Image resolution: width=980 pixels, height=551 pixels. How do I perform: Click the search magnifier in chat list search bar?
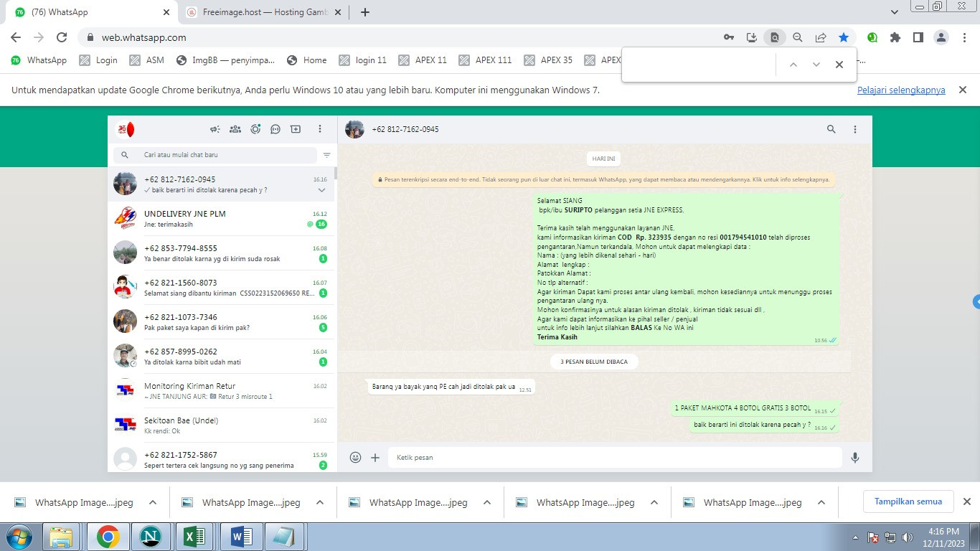coord(125,155)
